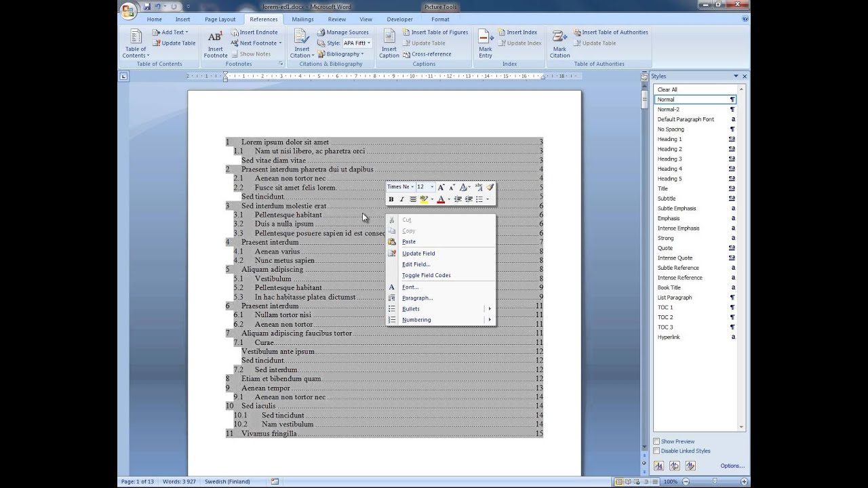Switch to the Home ribbon tab
Viewport: 868px width, 488px height.
[154, 19]
